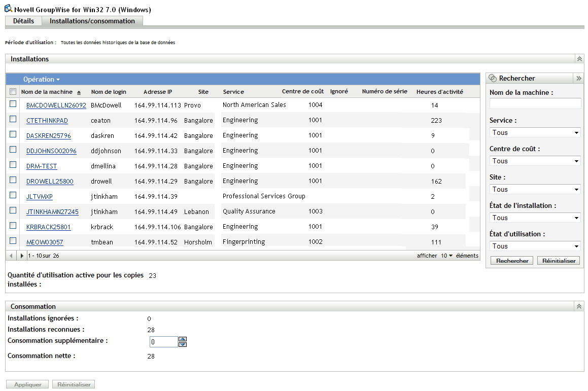
Task: Click the Consommation supplémentaire value field
Action: [x=163, y=342]
